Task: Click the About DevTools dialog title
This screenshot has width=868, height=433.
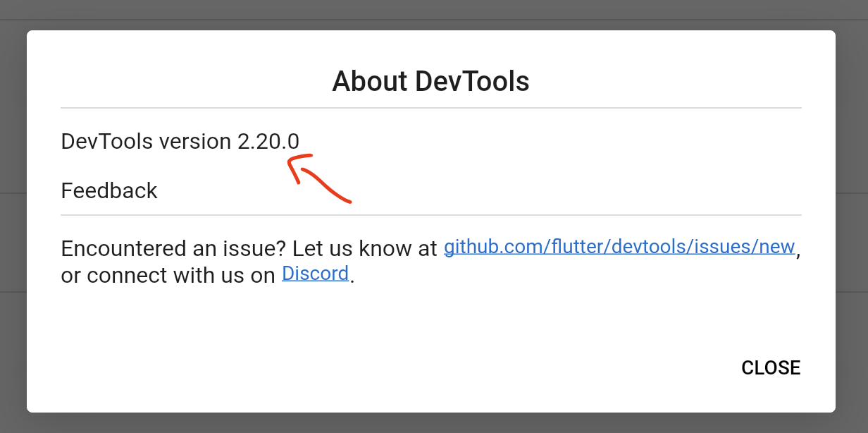Action: pos(431,81)
